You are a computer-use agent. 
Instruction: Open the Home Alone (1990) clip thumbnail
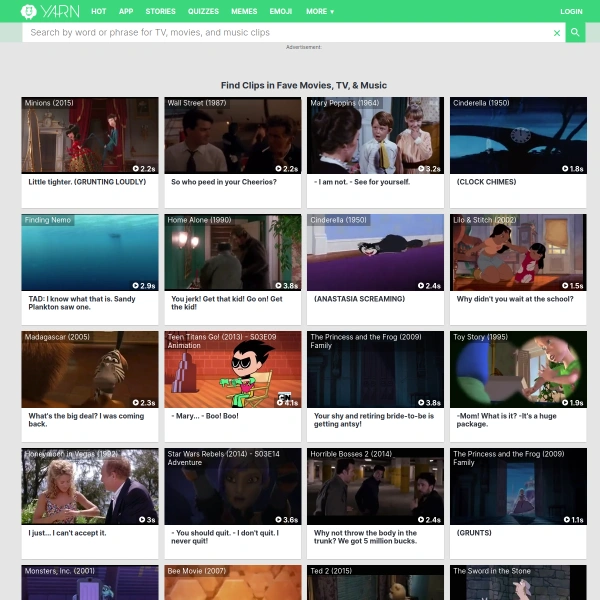233,252
